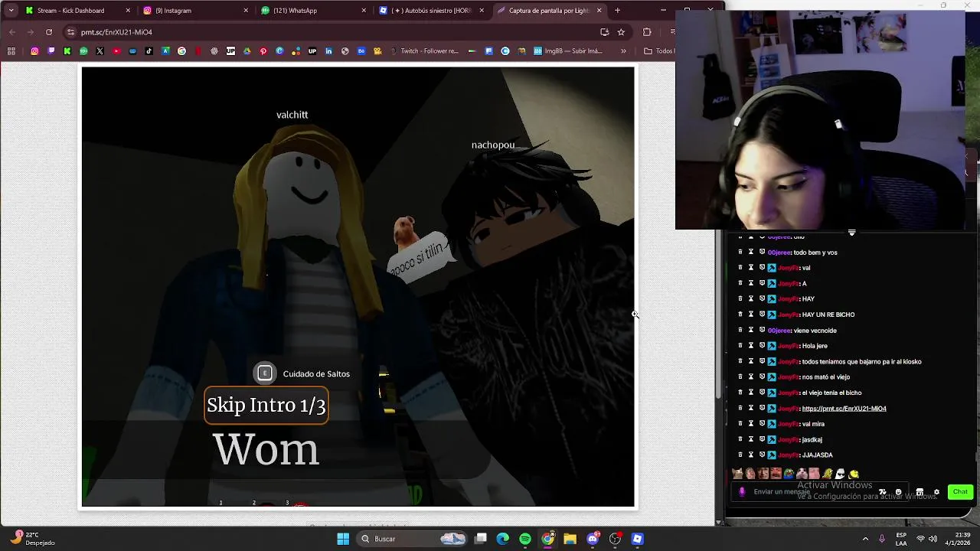This screenshot has height=551, width=980.
Task: Open the browser Extensions puzzle icon
Action: (647, 32)
